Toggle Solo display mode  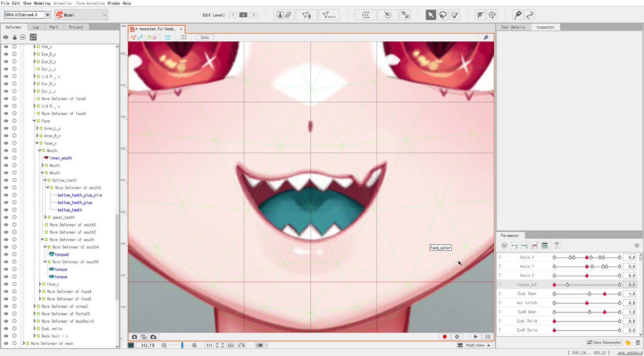coord(204,38)
